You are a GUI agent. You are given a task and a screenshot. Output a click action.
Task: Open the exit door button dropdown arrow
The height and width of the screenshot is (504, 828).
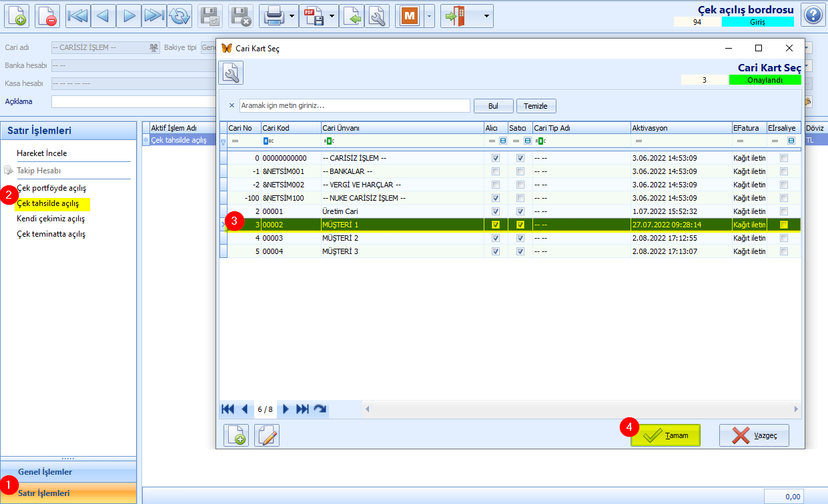click(x=487, y=15)
